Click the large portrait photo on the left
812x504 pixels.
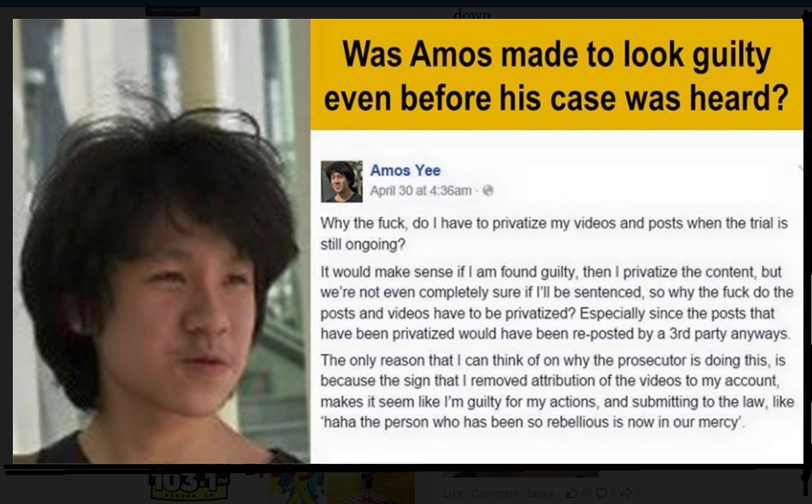[162, 240]
